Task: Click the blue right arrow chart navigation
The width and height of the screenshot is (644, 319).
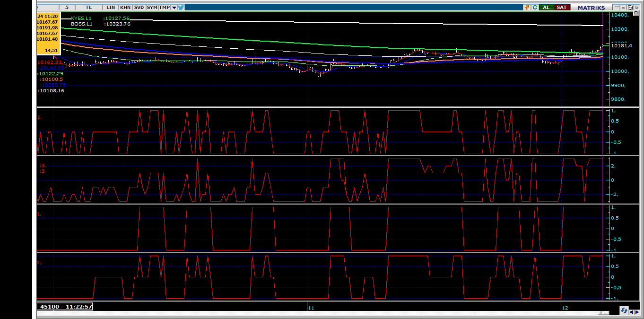Action: pos(637,312)
